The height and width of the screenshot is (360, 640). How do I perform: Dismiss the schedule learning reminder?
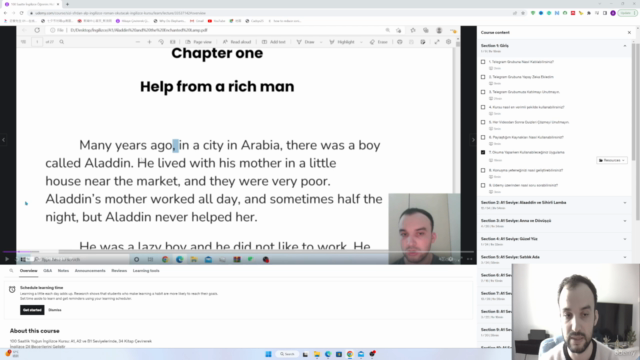[55, 310]
